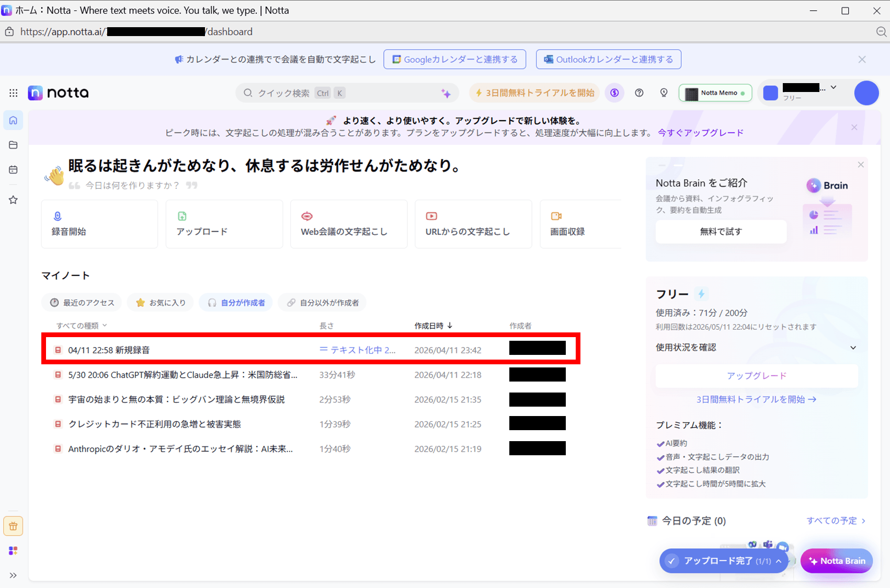Open the account workspace dropdown arrow
The width and height of the screenshot is (890, 588).
[834, 87]
